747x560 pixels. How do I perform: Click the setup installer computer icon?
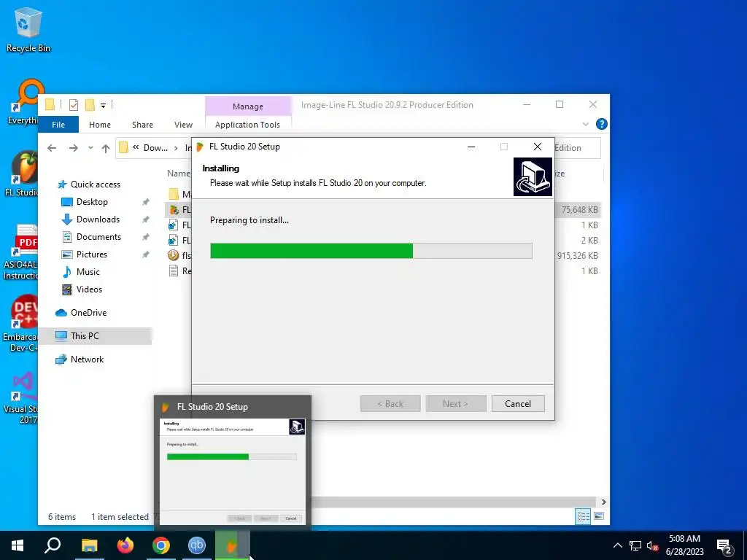(x=533, y=177)
